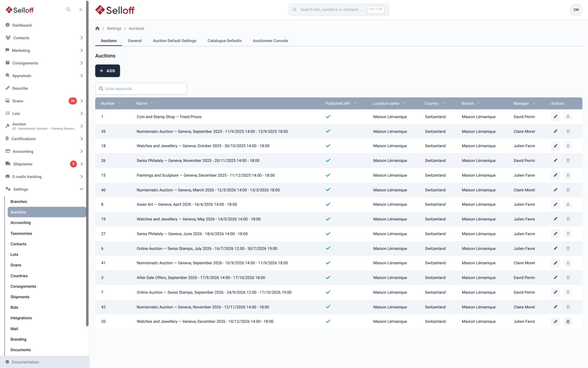588x368 pixels.
Task: Edit the Coin and Stamp Shop auction
Action: (555, 117)
